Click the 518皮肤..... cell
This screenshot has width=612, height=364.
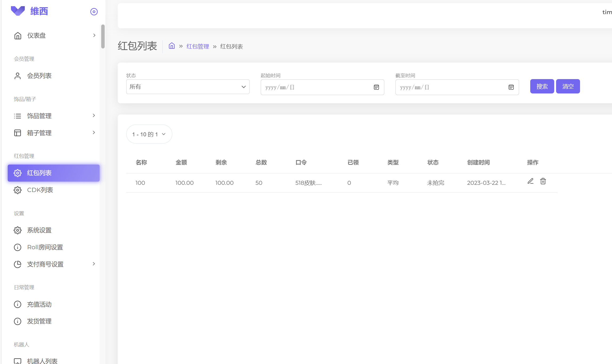pyautogui.click(x=308, y=183)
